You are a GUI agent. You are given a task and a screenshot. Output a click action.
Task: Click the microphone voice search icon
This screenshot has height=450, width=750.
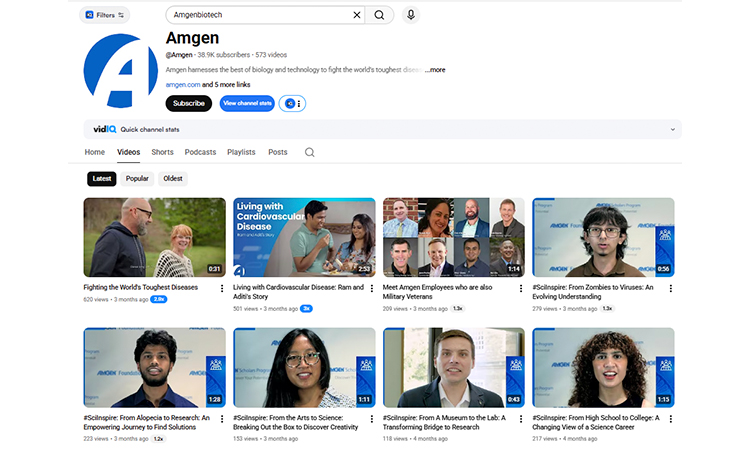410,15
